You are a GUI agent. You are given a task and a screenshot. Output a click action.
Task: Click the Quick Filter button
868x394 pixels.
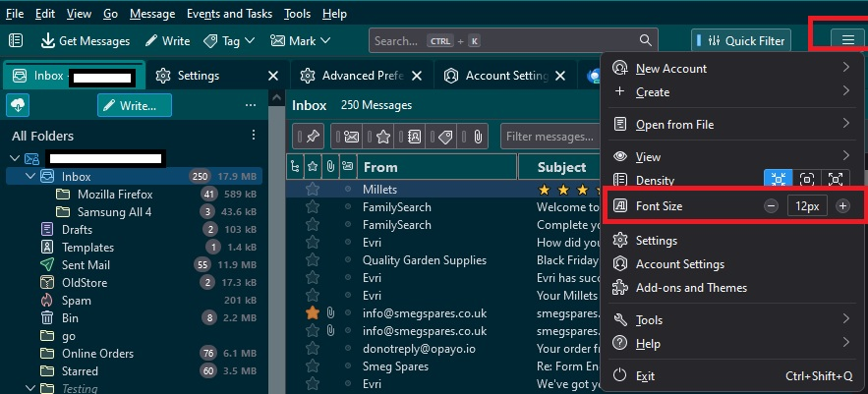point(740,40)
